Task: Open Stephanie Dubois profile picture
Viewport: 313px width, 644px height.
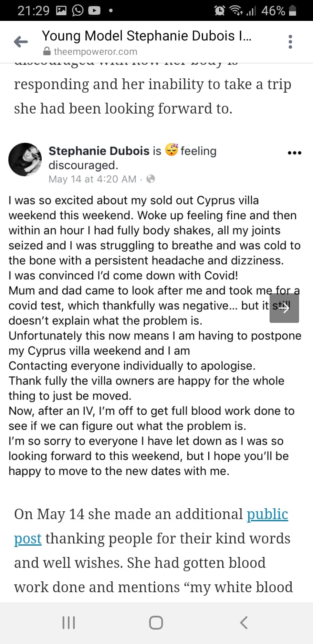Action: (25, 159)
